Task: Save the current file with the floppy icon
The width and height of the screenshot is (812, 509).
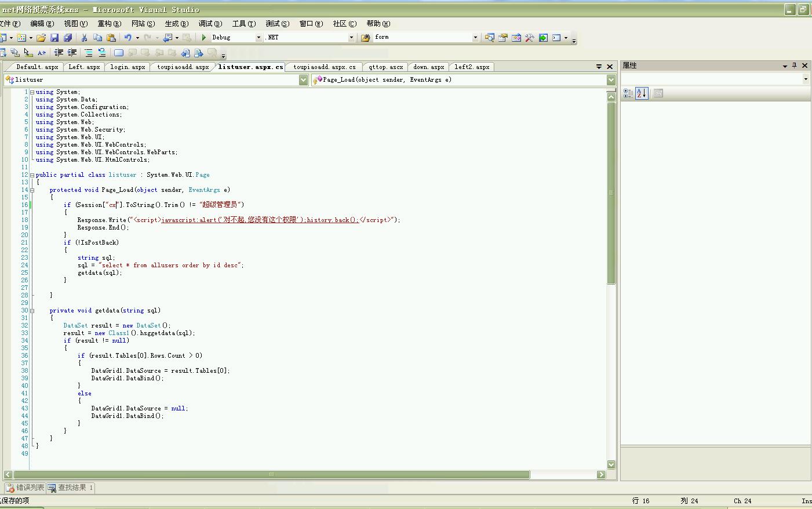Action: coord(54,38)
